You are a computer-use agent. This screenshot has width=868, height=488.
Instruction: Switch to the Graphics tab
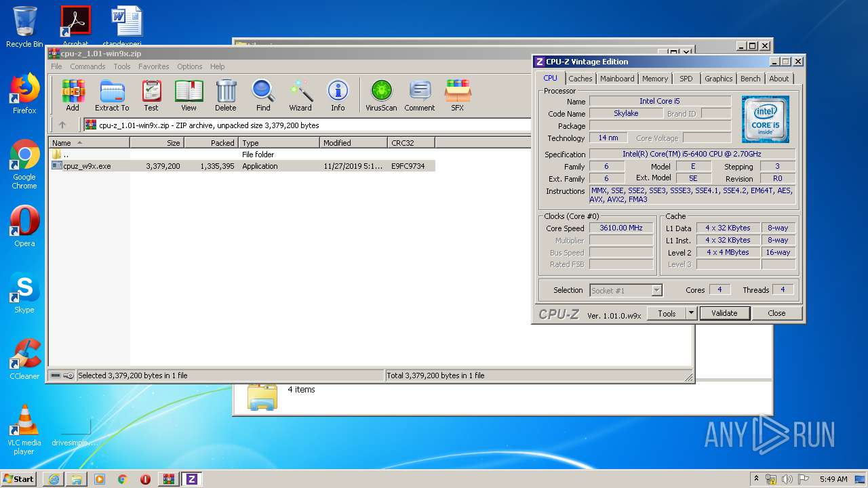[719, 79]
